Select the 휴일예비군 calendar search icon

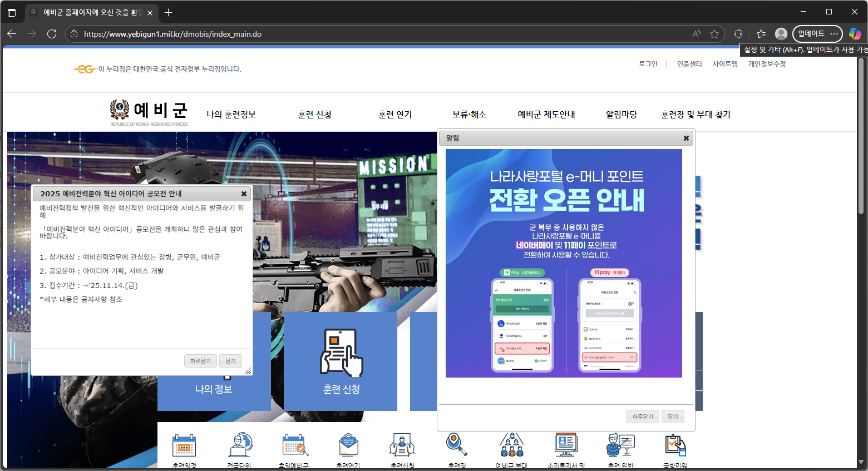click(294, 445)
